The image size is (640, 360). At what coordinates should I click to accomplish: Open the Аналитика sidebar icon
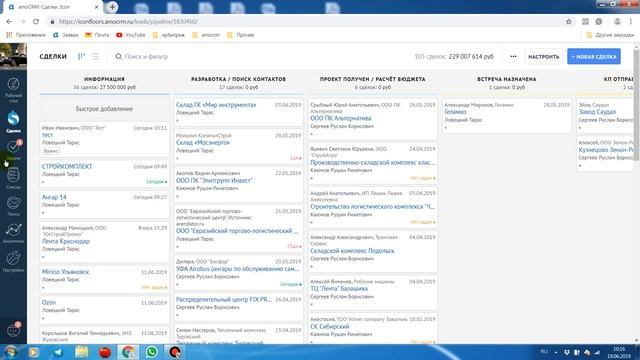click(x=13, y=233)
